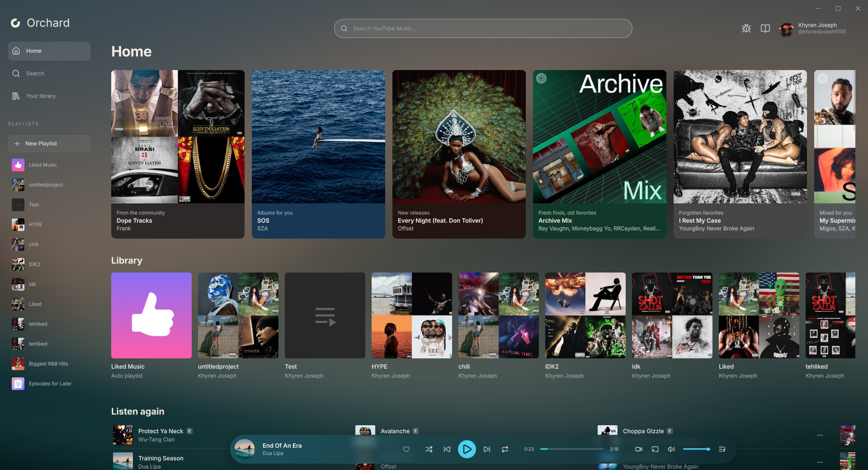Open Dua Lipa artist link in player
868x470 pixels.
click(x=273, y=453)
